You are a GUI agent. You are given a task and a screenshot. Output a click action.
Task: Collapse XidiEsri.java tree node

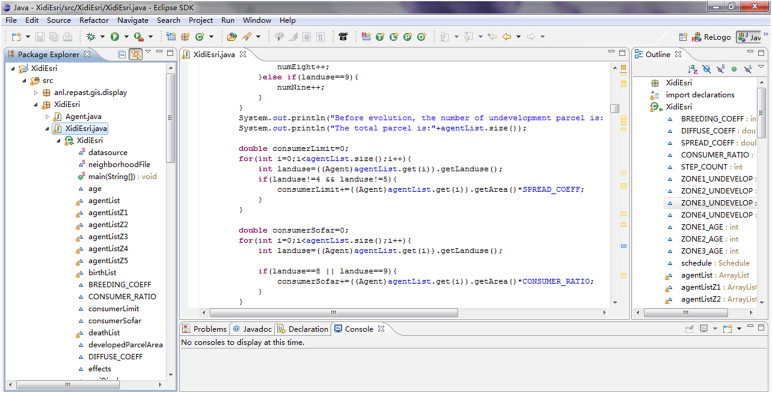[47, 129]
